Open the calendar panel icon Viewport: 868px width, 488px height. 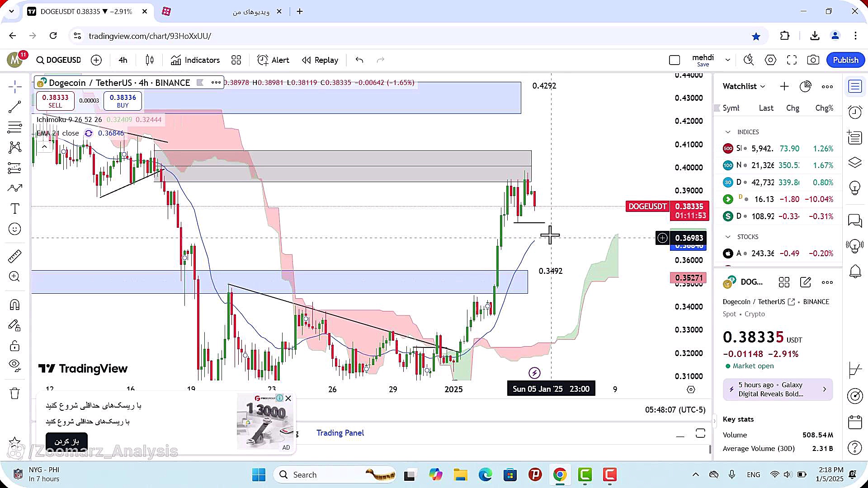855,422
